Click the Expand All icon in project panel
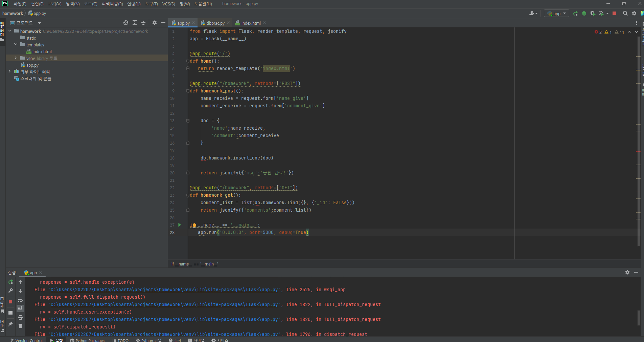The image size is (644, 342). 135,23
